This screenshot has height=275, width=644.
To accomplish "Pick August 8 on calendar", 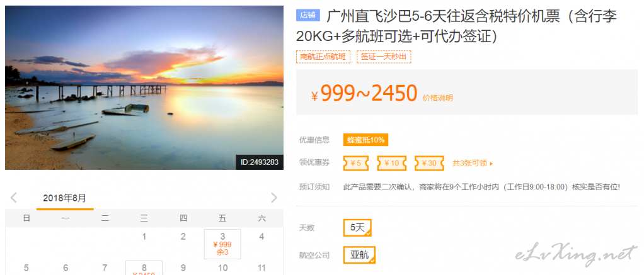I will [x=144, y=267].
